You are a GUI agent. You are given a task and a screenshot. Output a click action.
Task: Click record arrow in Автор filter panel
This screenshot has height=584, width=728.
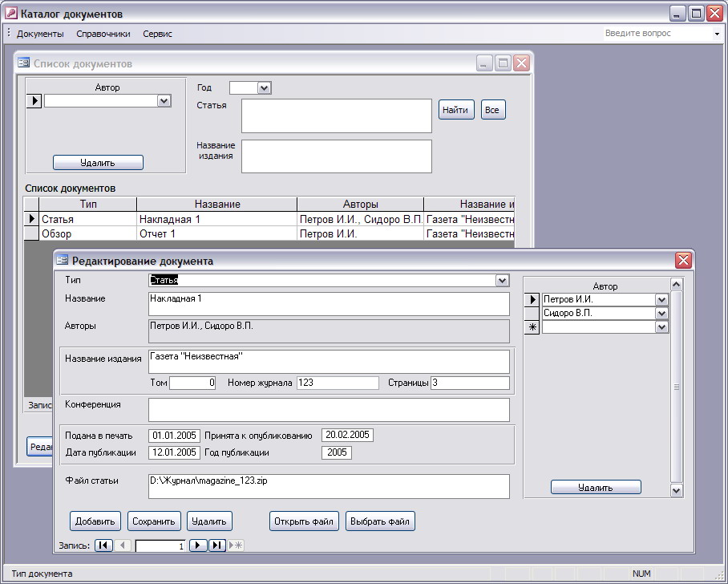point(34,101)
